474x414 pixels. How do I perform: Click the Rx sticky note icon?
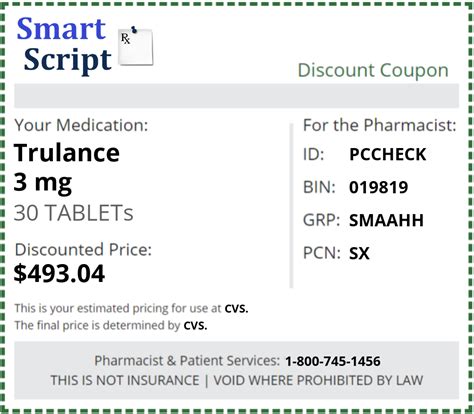click(136, 46)
